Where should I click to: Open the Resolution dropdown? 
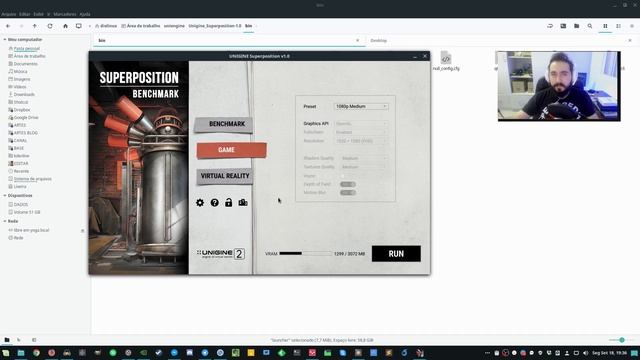[361, 141]
